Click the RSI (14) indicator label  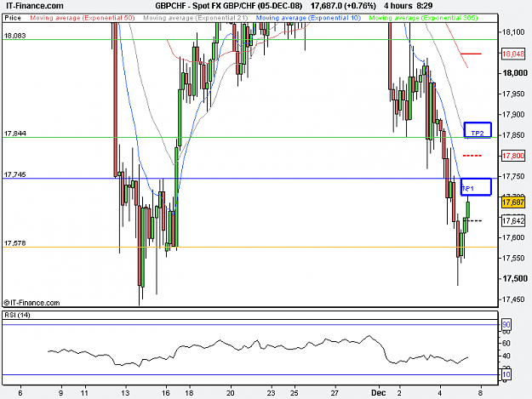tap(17, 315)
